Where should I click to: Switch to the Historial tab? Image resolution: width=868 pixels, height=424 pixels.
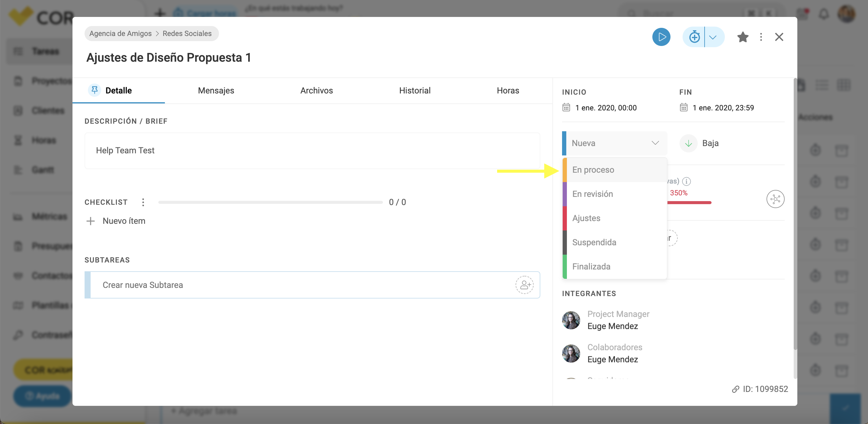point(415,90)
